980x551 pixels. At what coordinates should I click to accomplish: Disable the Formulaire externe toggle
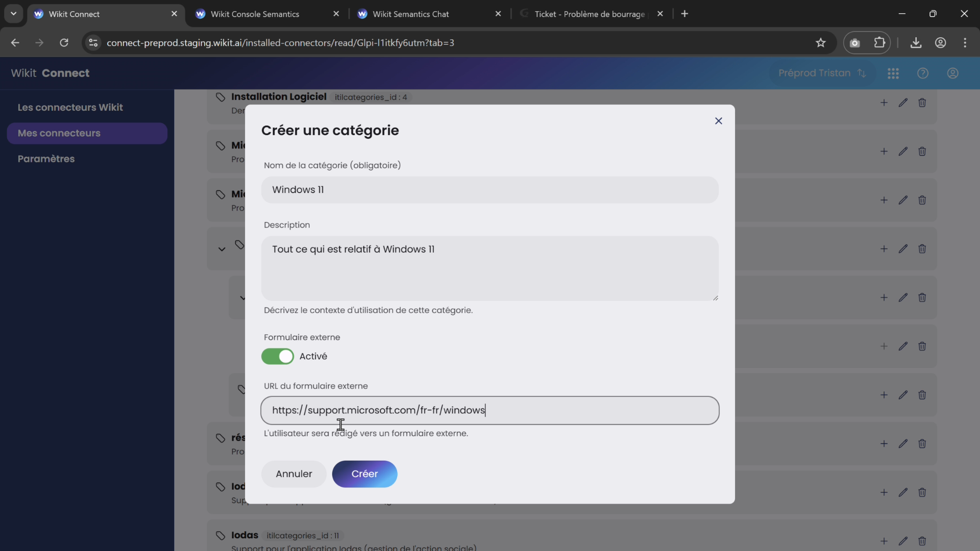click(278, 356)
